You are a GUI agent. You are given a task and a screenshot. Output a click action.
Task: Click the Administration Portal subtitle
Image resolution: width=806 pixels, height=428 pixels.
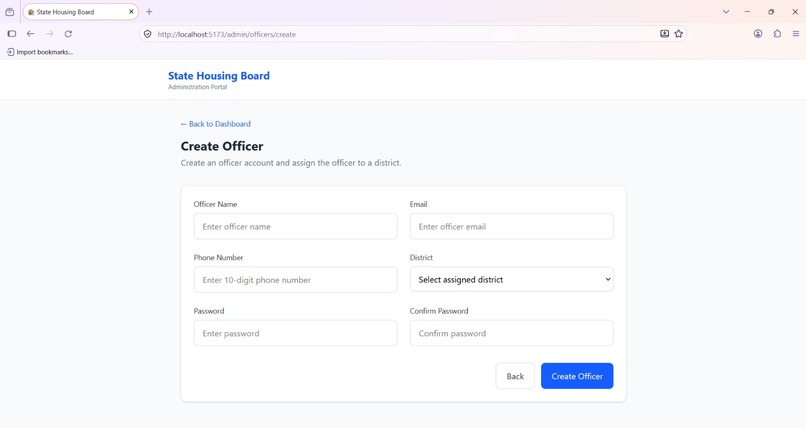coord(197,87)
